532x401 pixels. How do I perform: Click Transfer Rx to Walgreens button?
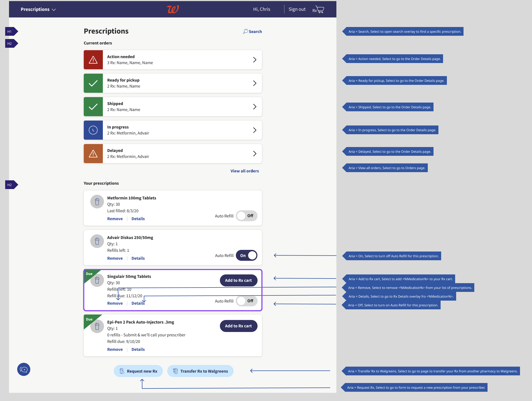(x=200, y=371)
